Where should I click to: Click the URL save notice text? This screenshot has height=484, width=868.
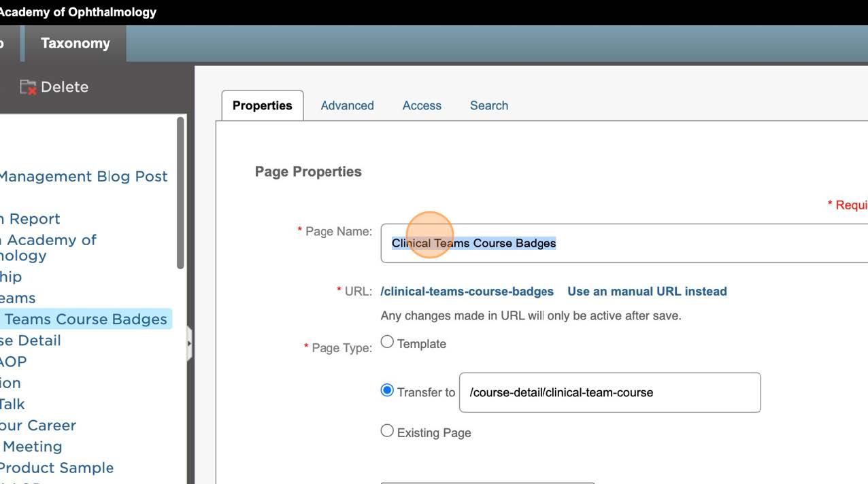coord(531,315)
